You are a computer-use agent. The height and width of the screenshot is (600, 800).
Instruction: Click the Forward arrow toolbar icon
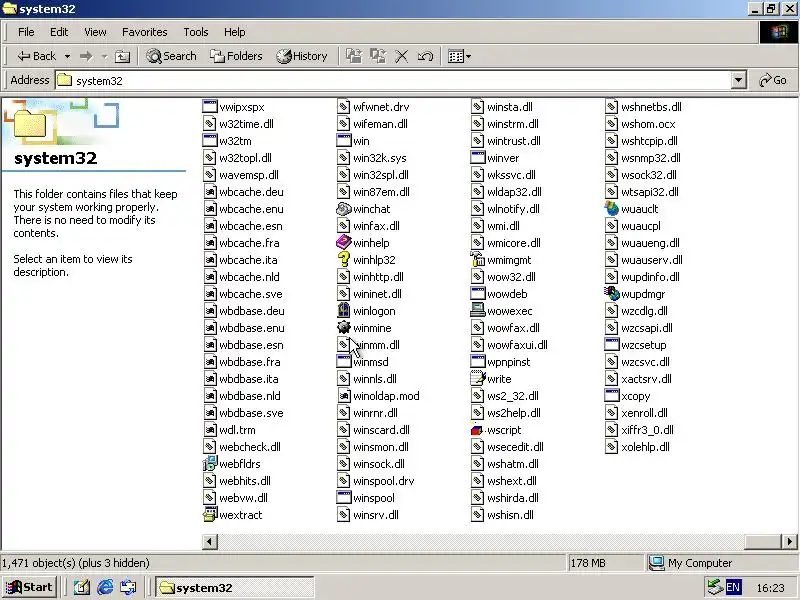(x=86, y=56)
